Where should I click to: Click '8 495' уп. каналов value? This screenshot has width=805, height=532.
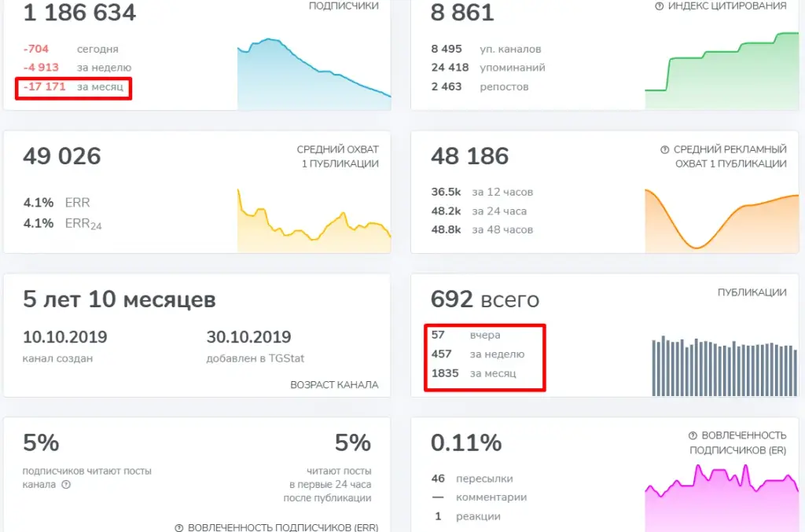coord(447,50)
